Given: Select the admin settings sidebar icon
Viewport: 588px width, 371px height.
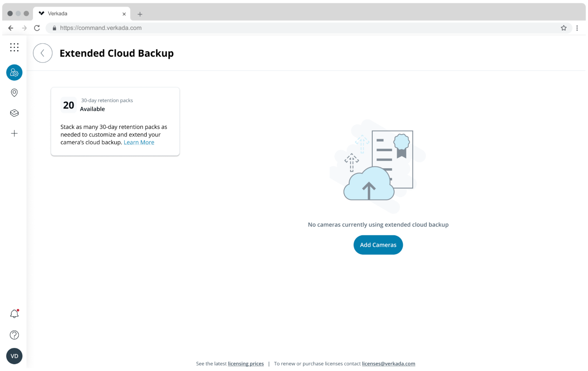Looking at the screenshot, I should (x=14, y=73).
